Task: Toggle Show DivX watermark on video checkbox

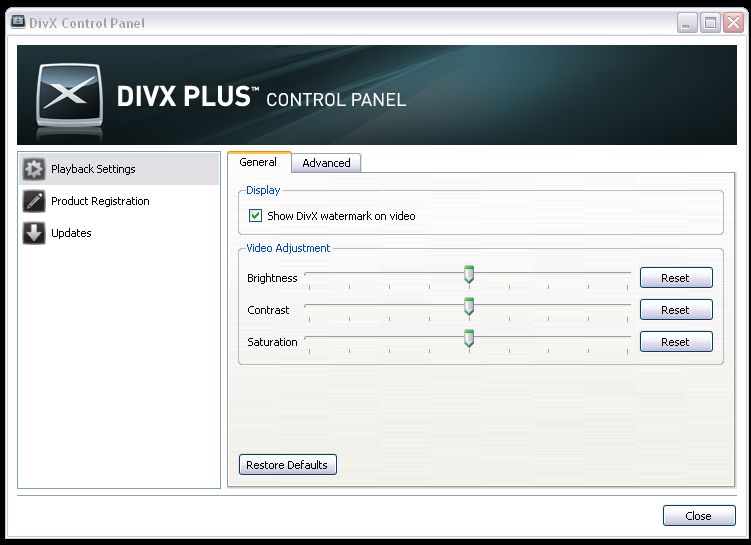Action: coord(255,216)
